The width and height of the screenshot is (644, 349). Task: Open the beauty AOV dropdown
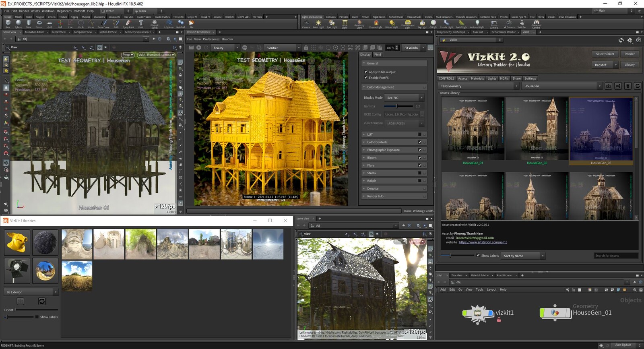click(x=225, y=48)
